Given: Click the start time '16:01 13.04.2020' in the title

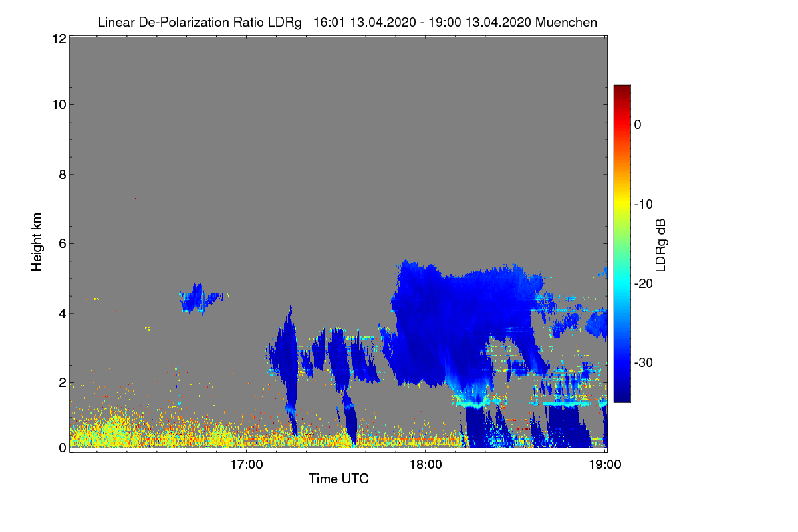Looking at the screenshot, I should [364, 22].
